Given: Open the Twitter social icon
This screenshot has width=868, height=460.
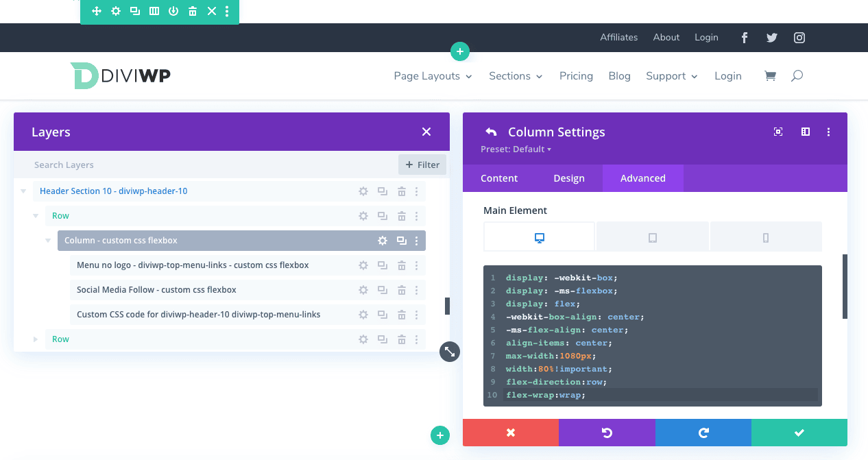Looking at the screenshot, I should click(x=772, y=38).
